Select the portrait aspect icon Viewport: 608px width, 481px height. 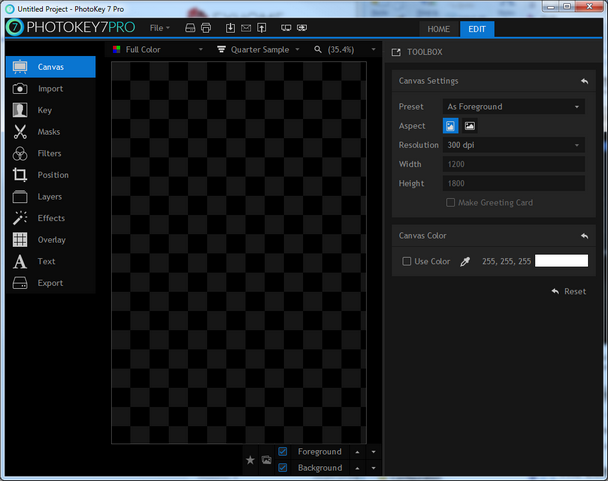coord(451,126)
